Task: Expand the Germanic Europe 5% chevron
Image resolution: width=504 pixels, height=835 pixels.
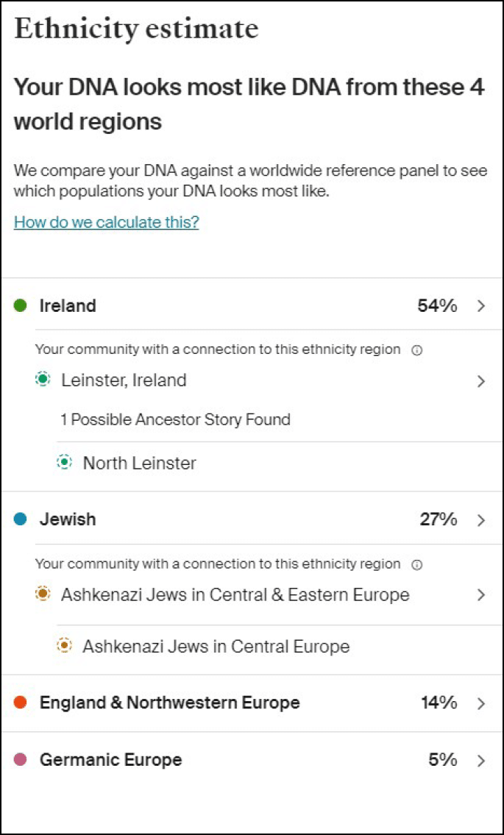Action: pos(481,760)
